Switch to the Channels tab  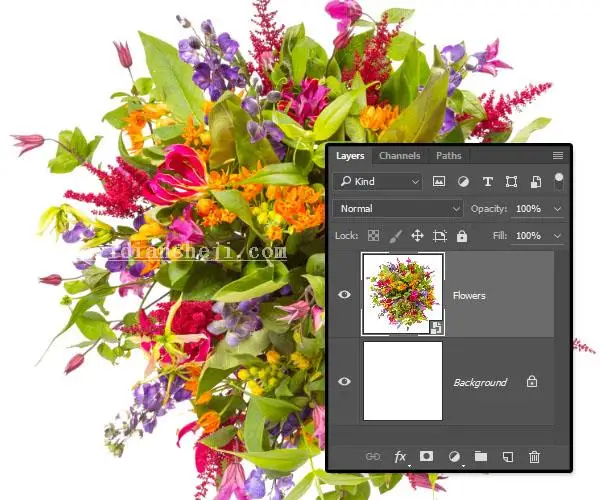399,156
